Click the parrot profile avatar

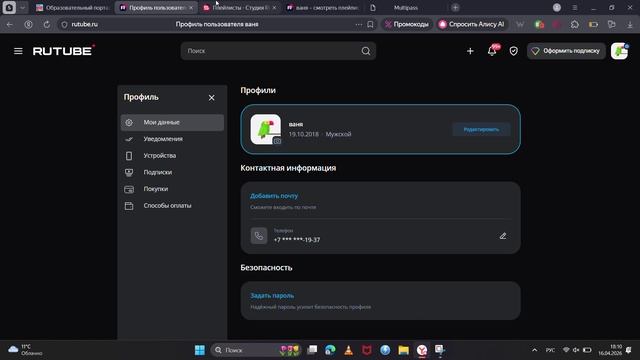[x=265, y=129]
